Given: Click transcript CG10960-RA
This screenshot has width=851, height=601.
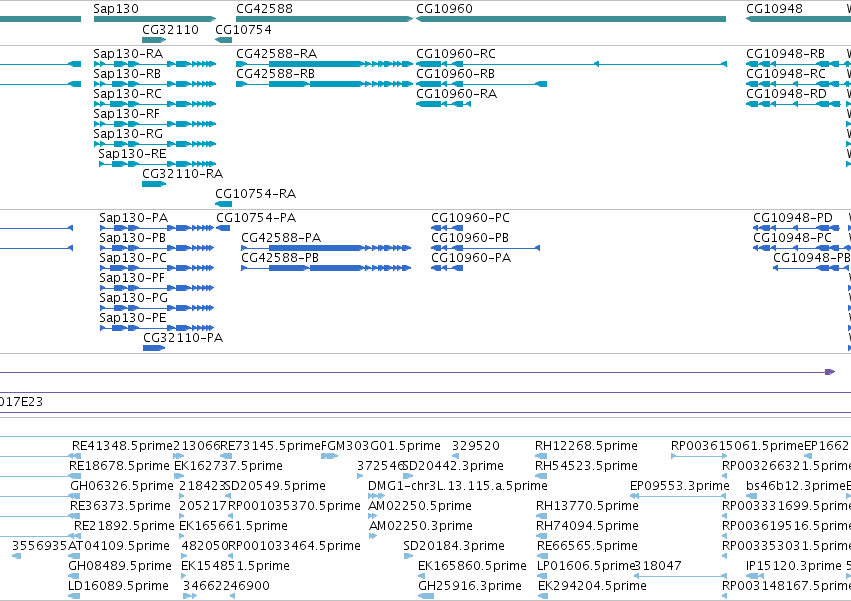Looking at the screenshot, I should click(x=456, y=93).
